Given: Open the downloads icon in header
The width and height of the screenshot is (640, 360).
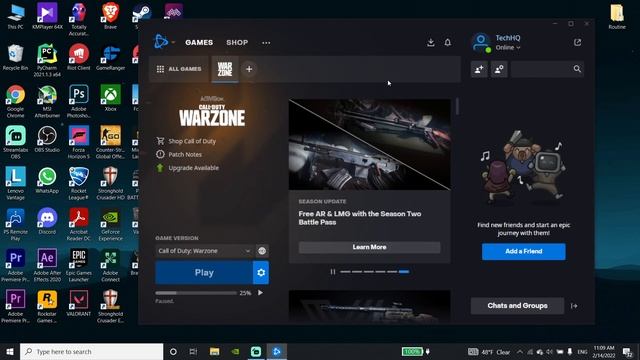Looking at the screenshot, I should (x=431, y=42).
